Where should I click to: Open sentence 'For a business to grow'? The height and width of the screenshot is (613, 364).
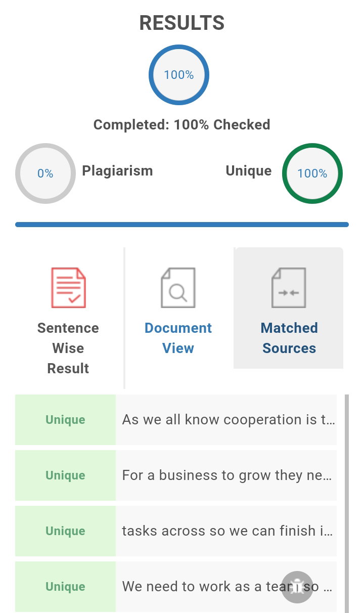click(226, 475)
